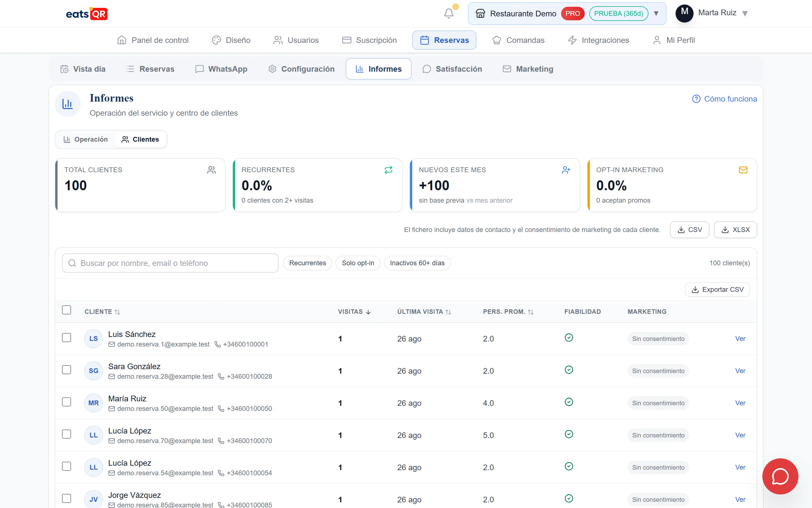Click email icon beside demo.reserva.28@example.test

[112, 377]
